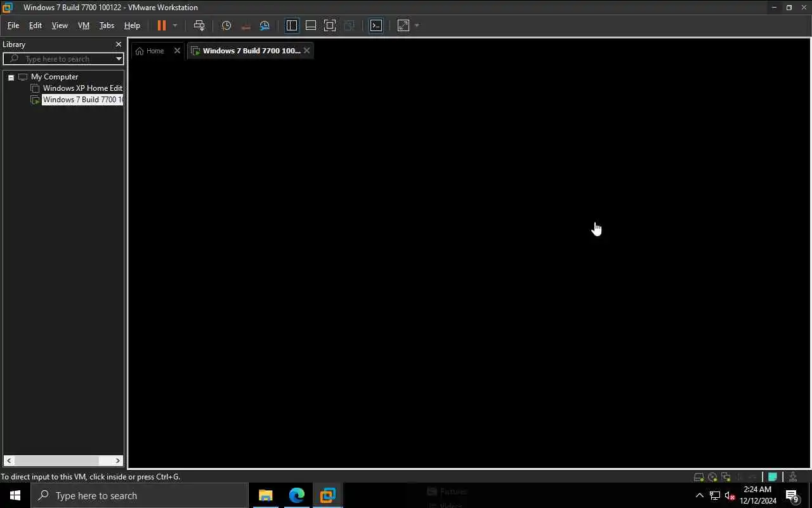Collapse the My Computer tree node
812x508 pixels.
tap(11, 77)
